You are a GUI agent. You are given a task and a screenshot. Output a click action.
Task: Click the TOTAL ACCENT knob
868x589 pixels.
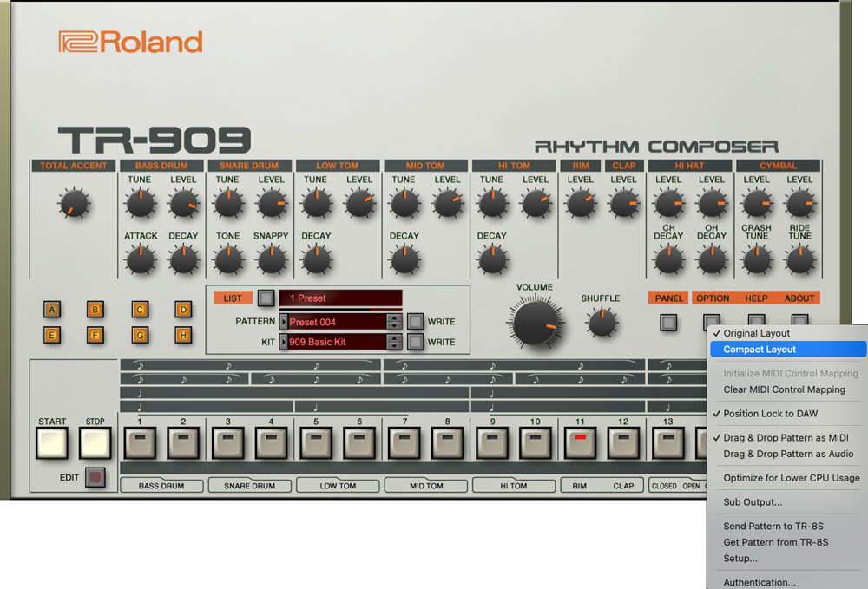pos(74,204)
